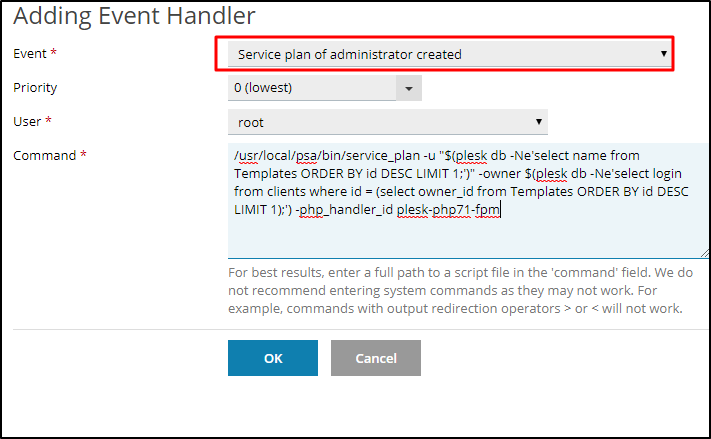Click the help text below the Command field
The image size is (711, 439).
click(455, 290)
